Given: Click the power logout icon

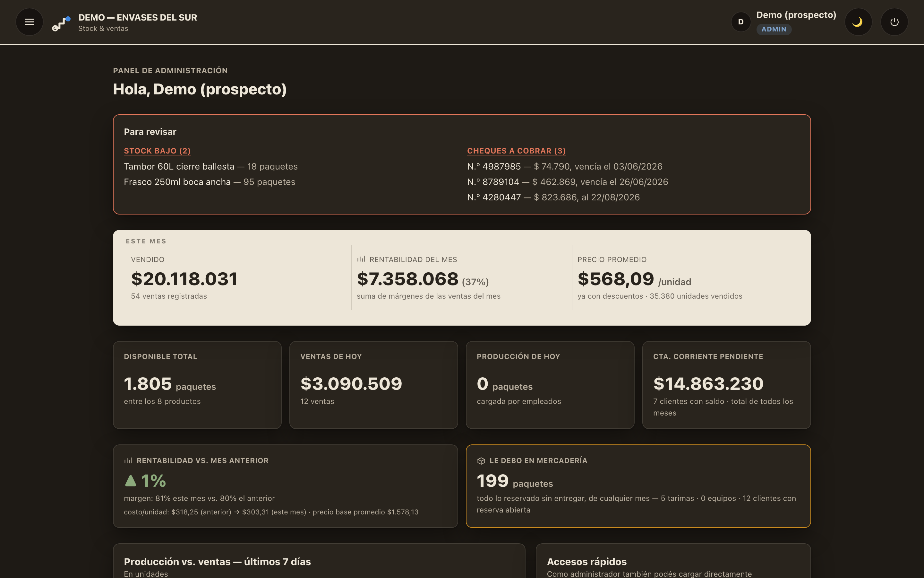Looking at the screenshot, I should pyautogui.click(x=894, y=22).
